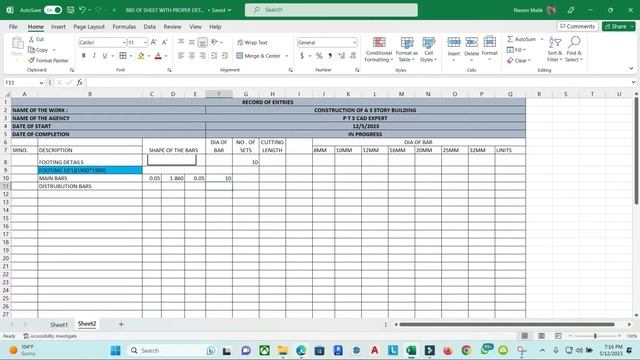Click Merge & Center button

[x=259, y=56]
